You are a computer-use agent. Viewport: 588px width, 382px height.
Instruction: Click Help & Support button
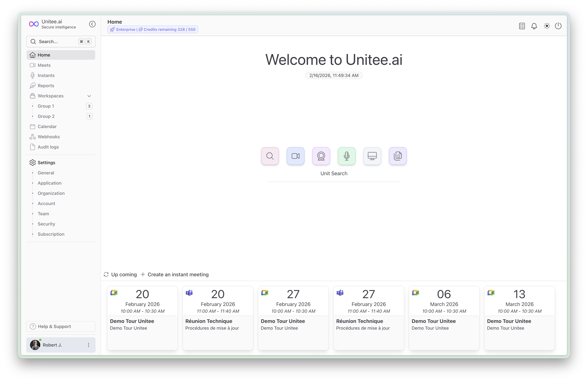[61, 326]
